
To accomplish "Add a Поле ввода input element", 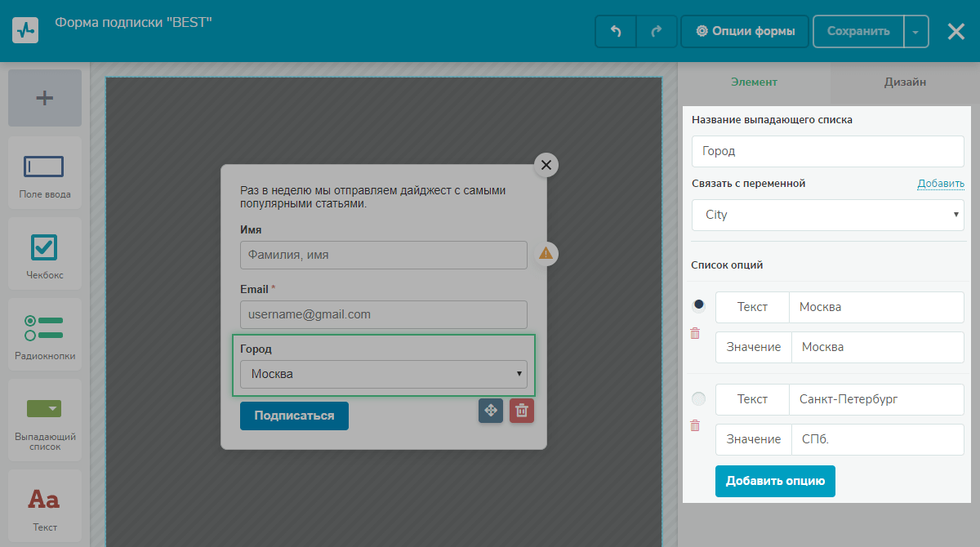I will tap(45, 171).
